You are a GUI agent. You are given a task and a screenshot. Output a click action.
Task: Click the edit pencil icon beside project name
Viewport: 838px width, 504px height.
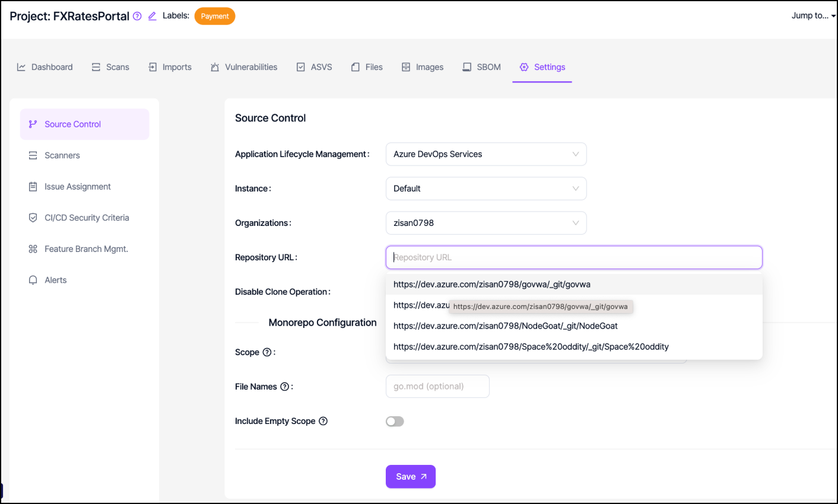[152, 16]
